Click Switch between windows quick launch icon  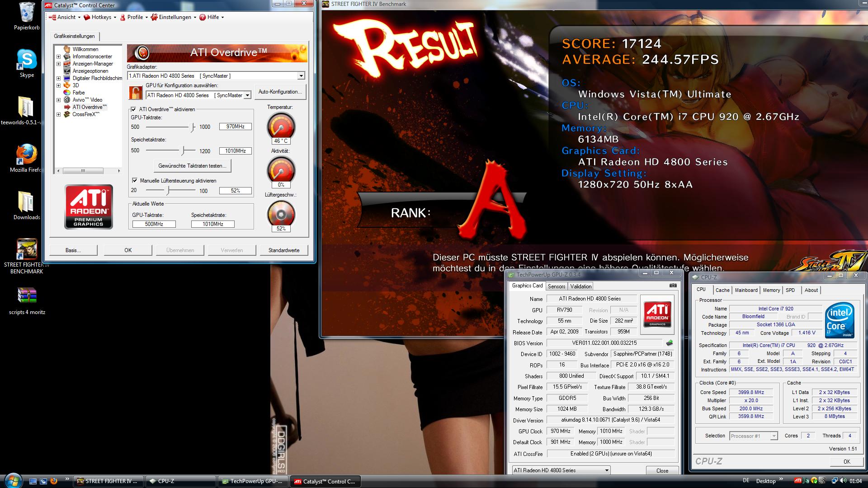click(x=43, y=481)
